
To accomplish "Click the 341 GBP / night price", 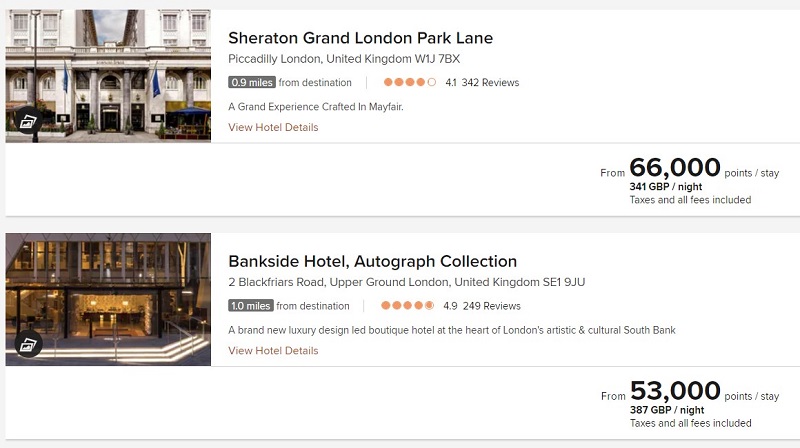I will [666, 187].
